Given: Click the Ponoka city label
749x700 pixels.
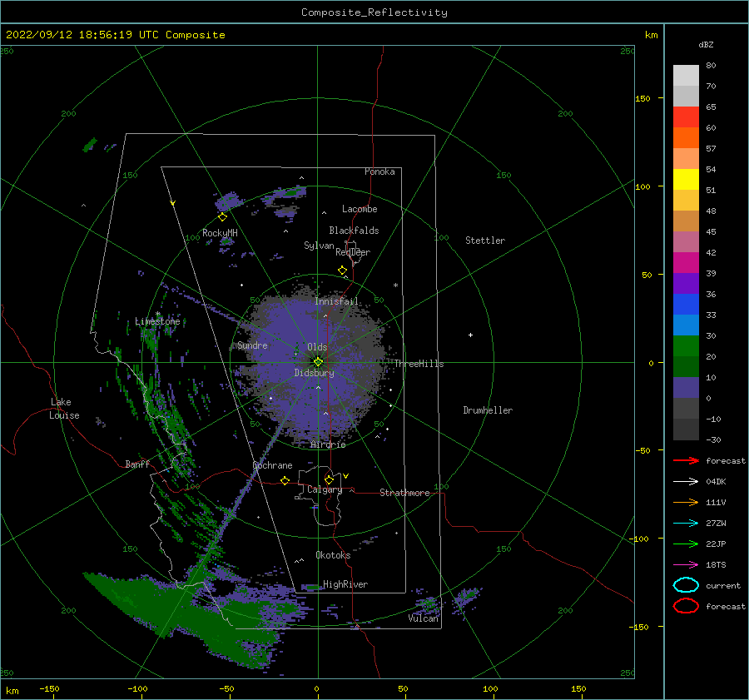Looking at the screenshot, I should pyautogui.click(x=379, y=171).
